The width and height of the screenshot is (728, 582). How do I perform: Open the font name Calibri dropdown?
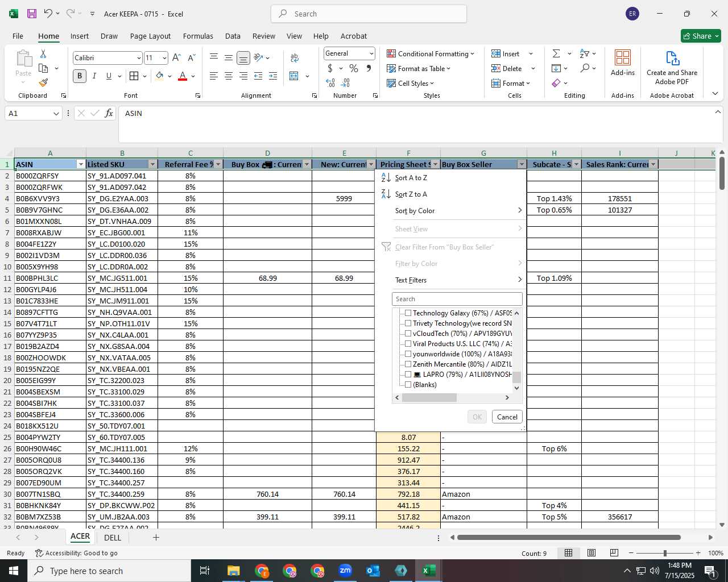(x=138, y=58)
